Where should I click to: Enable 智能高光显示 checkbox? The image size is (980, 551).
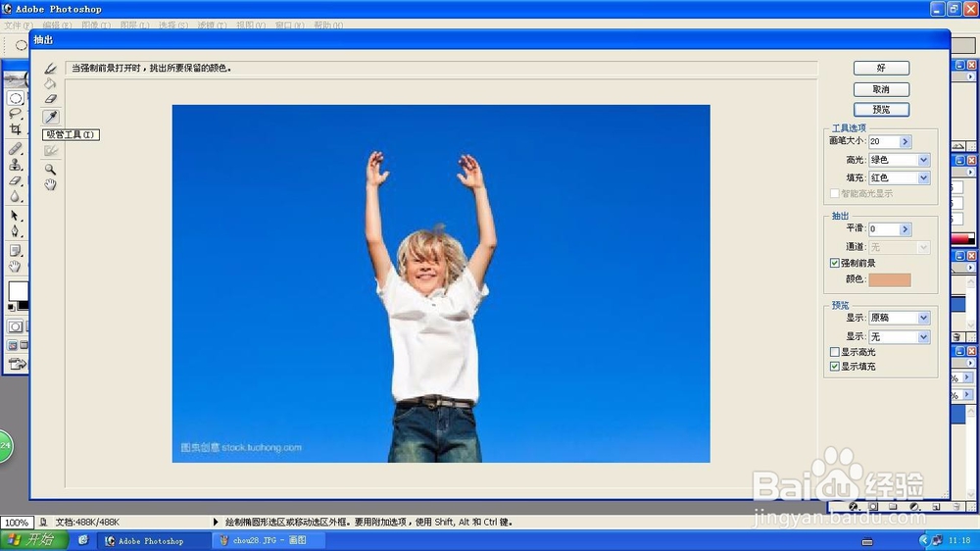point(834,193)
